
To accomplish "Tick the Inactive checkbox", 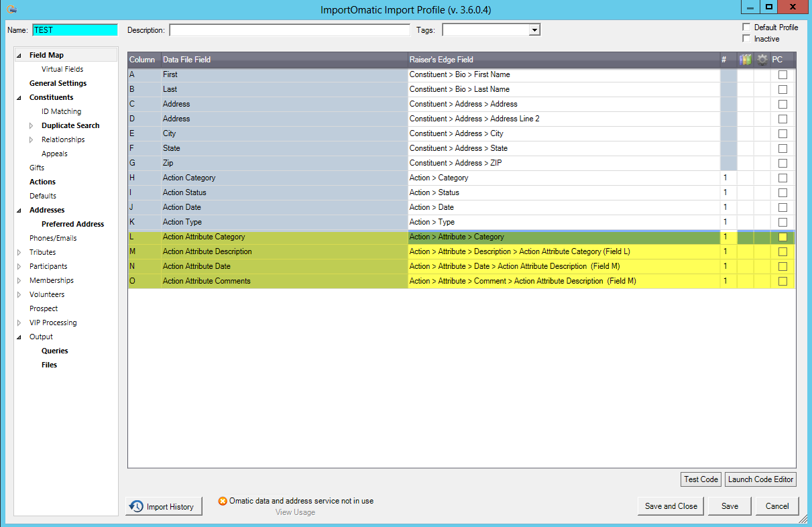I will [746, 39].
